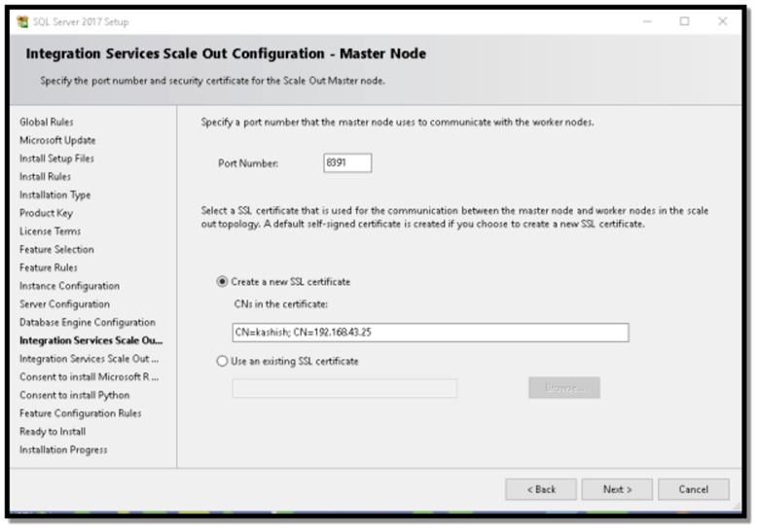Go to the Ready to Install step

pos(53,432)
